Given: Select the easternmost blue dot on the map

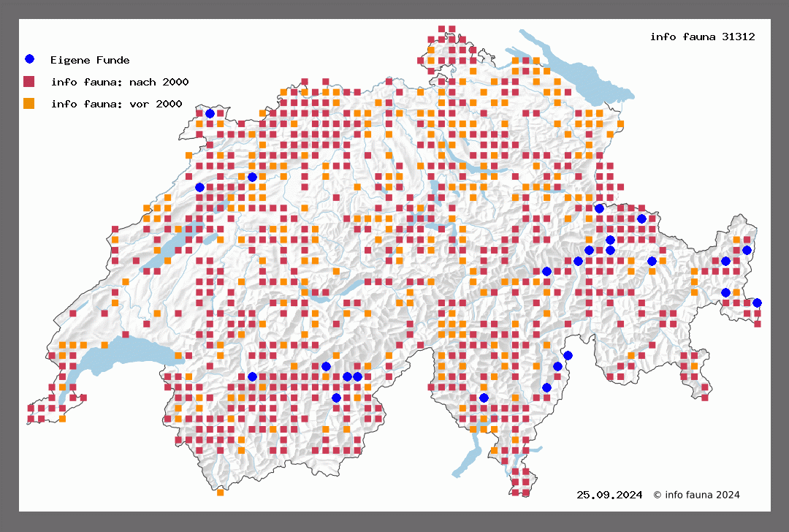Looking at the screenshot, I should pos(757,303).
